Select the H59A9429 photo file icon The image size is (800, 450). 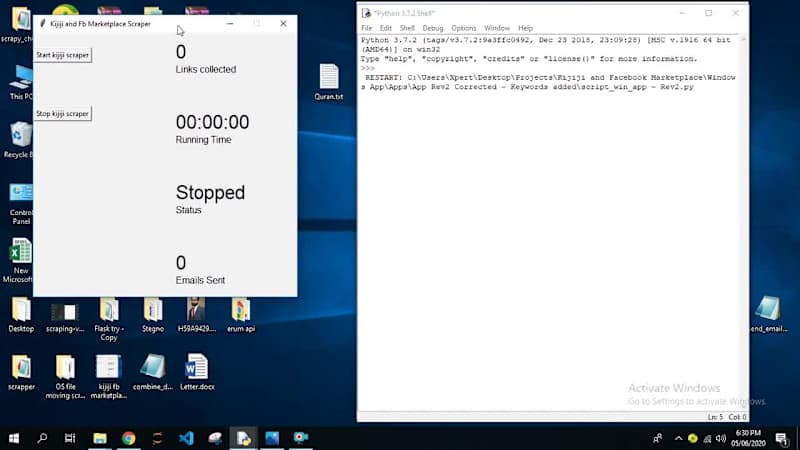196,315
